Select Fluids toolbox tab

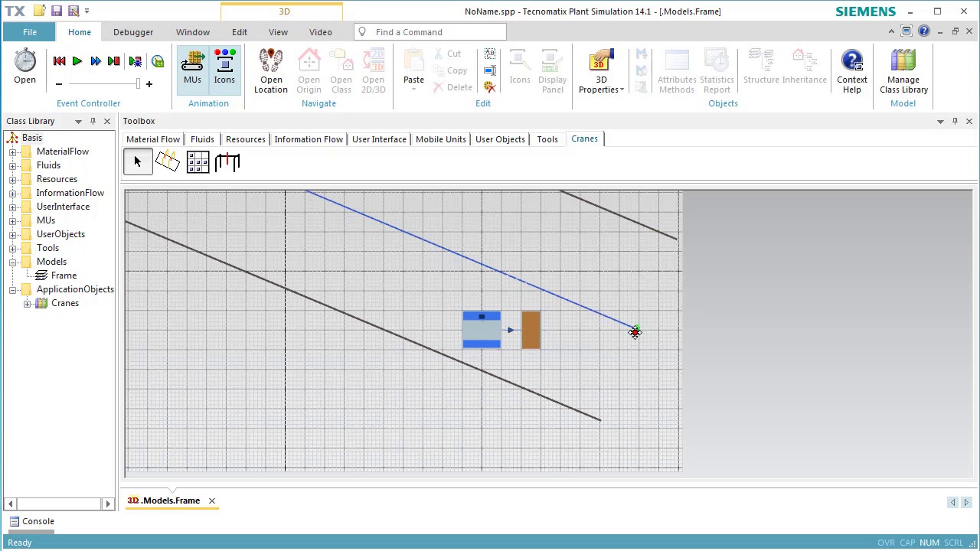click(x=202, y=139)
